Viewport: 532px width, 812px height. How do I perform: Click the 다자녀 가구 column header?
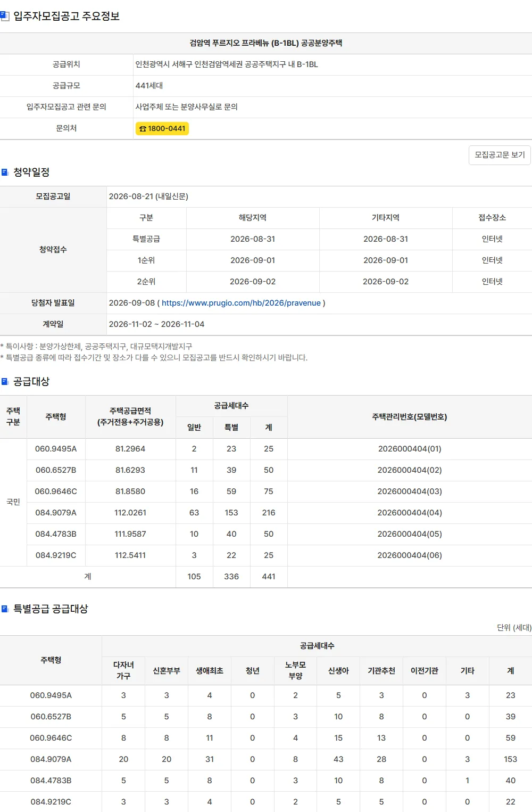(x=123, y=671)
